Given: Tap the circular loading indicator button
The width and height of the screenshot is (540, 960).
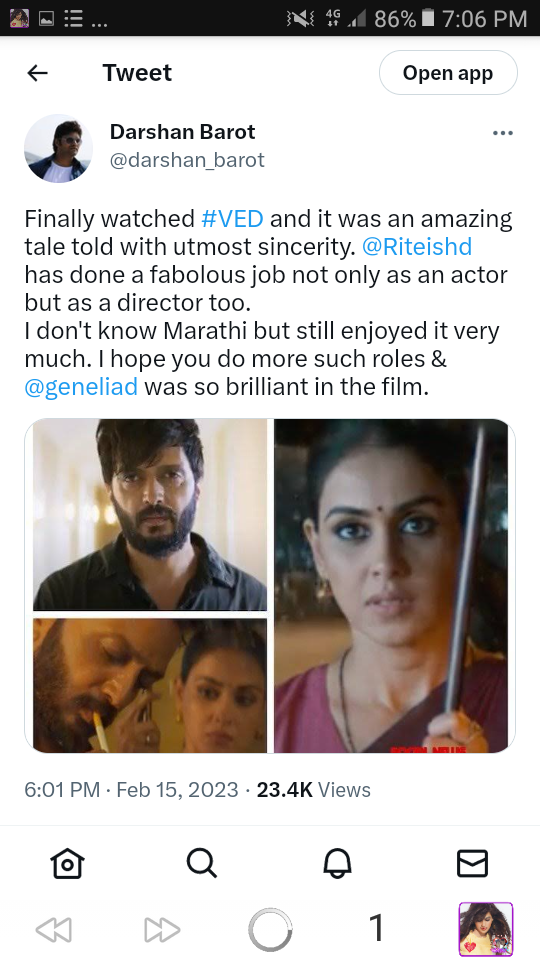Looking at the screenshot, I should click(x=270, y=930).
